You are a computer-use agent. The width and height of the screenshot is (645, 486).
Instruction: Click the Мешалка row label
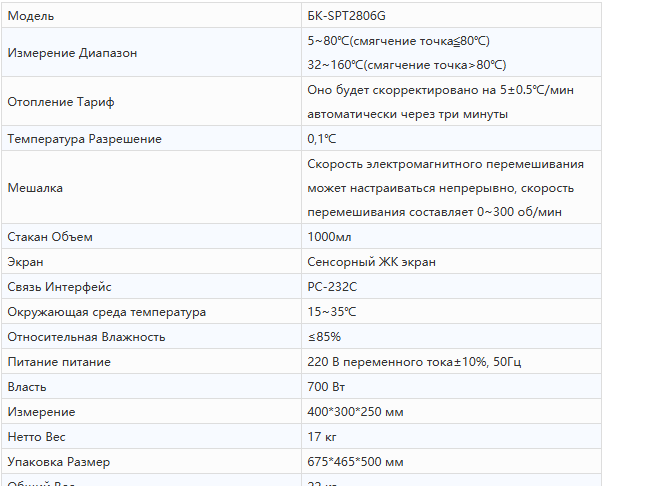35,188
